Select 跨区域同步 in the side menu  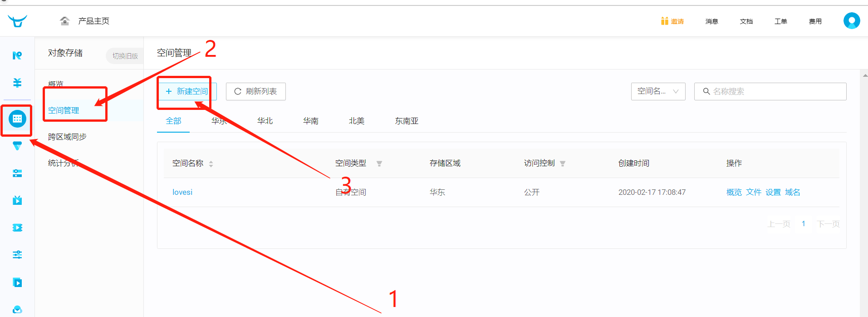pos(67,137)
